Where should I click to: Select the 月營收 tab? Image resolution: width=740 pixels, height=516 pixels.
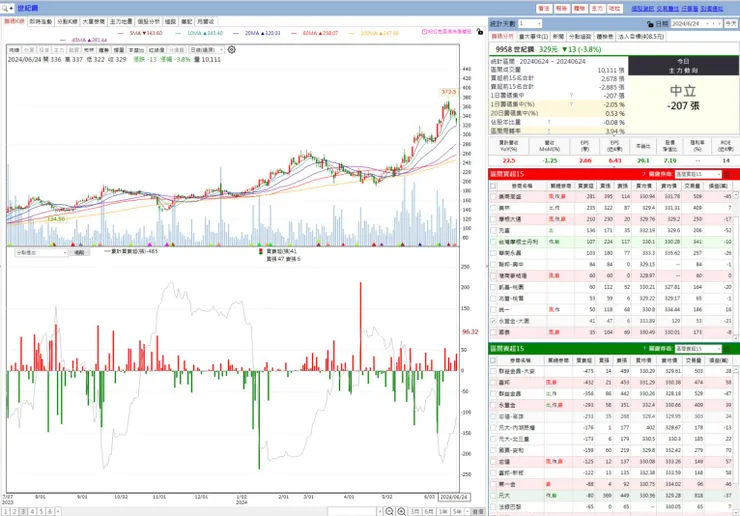[205, 22]
